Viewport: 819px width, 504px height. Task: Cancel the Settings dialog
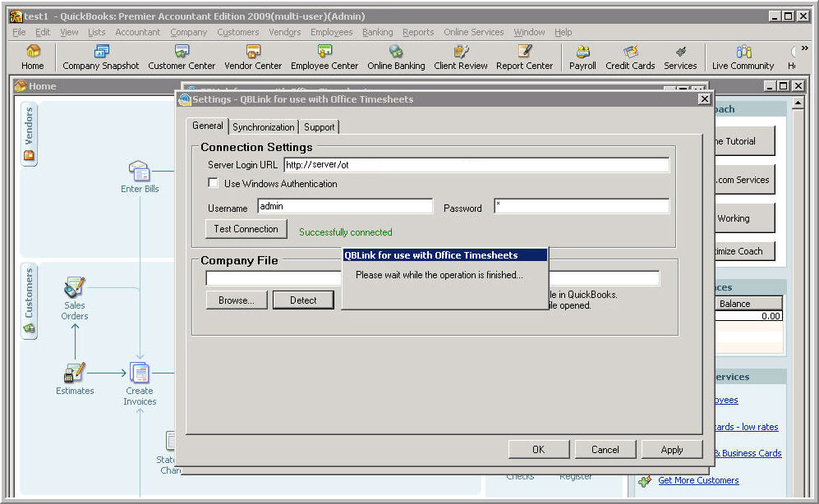click(605, 449)
